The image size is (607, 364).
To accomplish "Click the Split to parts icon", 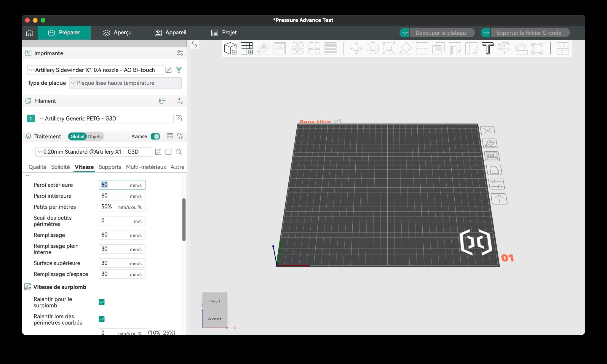I will 314,48.
